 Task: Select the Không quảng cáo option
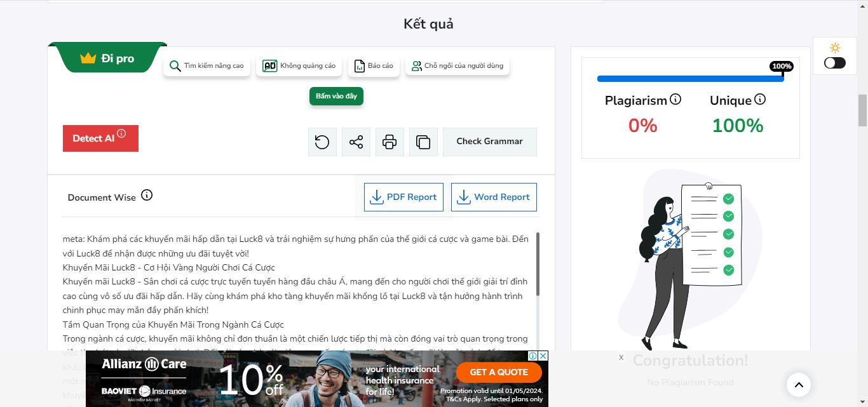pos(299,65)
